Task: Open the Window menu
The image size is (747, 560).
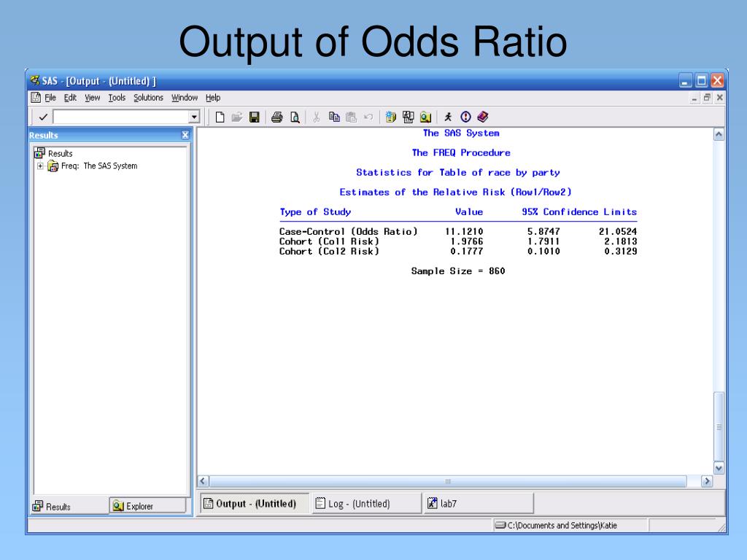Action: pos(185,98)
